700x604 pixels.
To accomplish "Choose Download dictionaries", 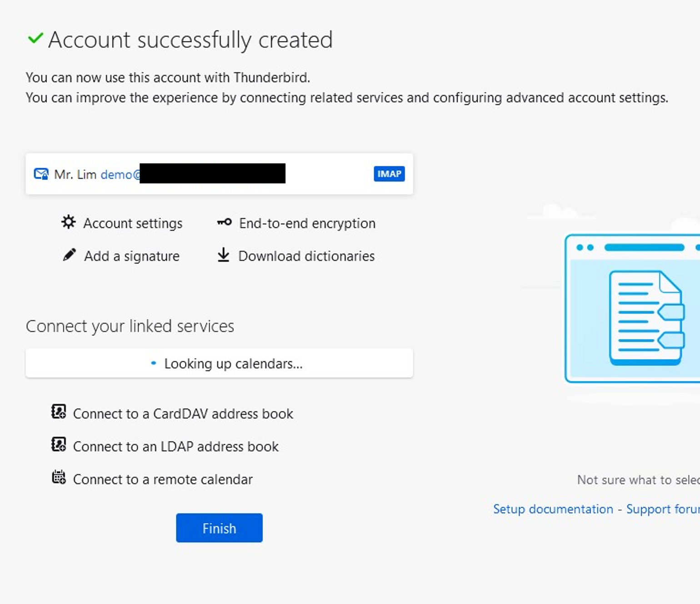I will coord(306,256).
